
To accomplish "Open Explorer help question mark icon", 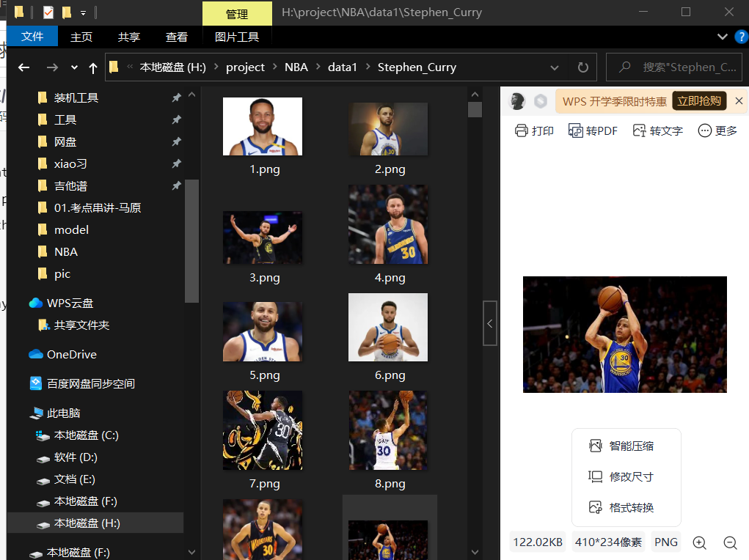I will pos(742,37).
